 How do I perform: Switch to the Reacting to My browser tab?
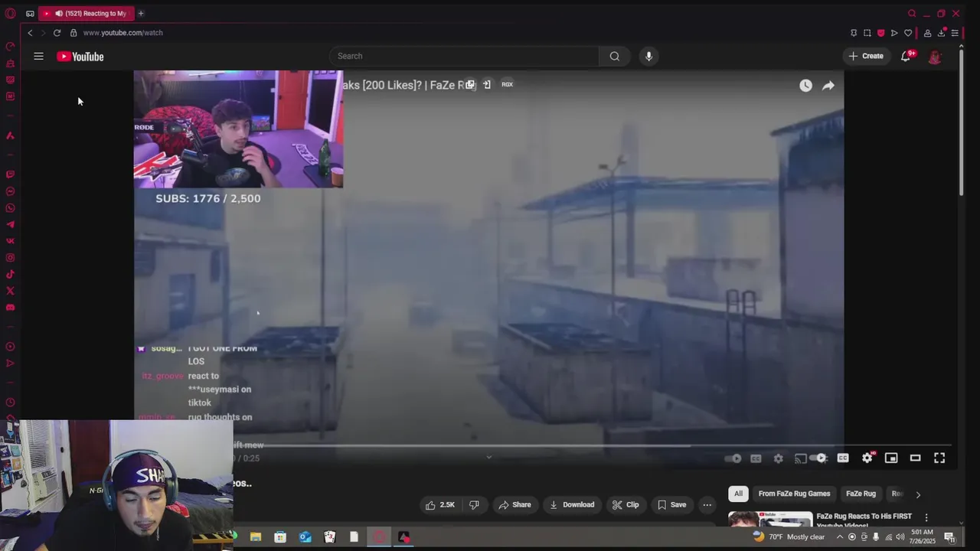[x=86, y=13]
